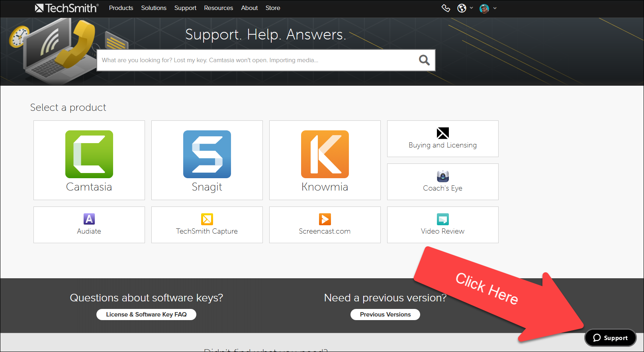Viewport: 644px width, 352px height.
Task: Click 'Need a previous version?' text
Action: (385, 298)
